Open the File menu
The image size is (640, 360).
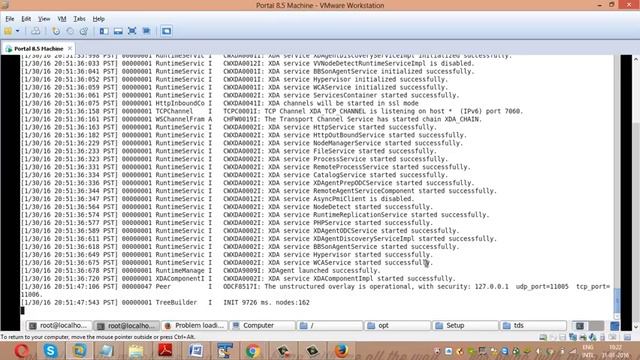[10, 19]
